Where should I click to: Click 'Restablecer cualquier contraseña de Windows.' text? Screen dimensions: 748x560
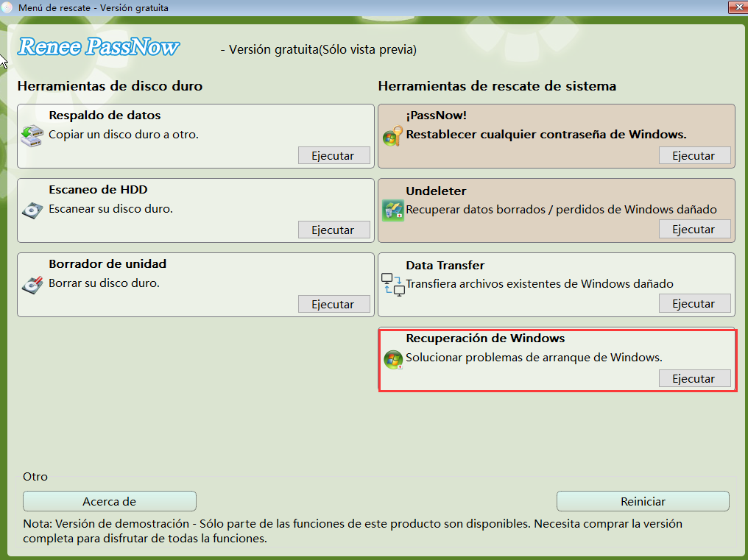click(546, 135)
